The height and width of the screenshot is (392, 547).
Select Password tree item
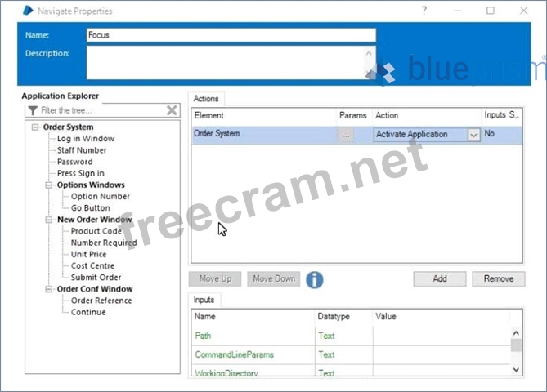coord(75,162)
